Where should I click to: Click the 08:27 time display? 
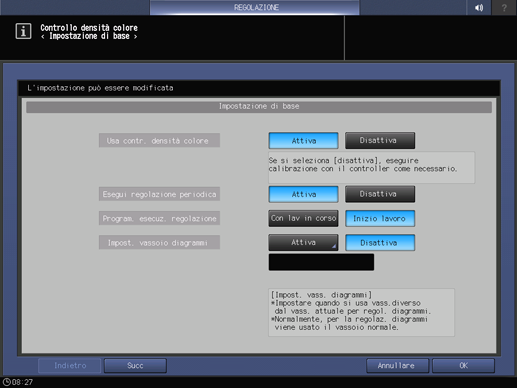point(22,382)
